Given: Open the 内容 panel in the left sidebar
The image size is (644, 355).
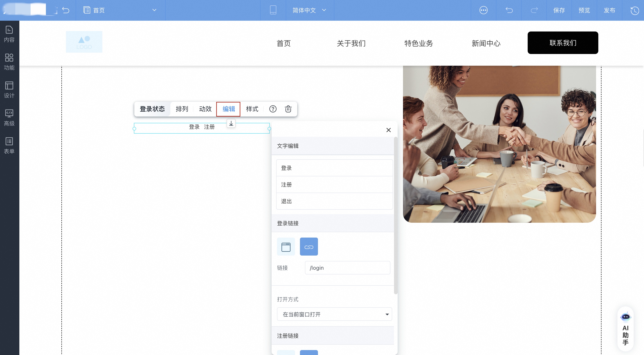Looking at the screenshot, I should (x=9, y=34).
